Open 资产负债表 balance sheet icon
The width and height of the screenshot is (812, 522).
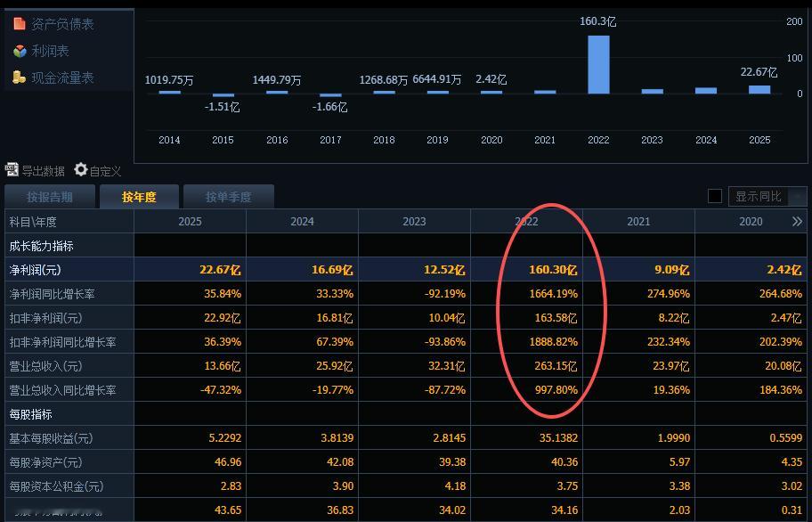coord(20,23)
